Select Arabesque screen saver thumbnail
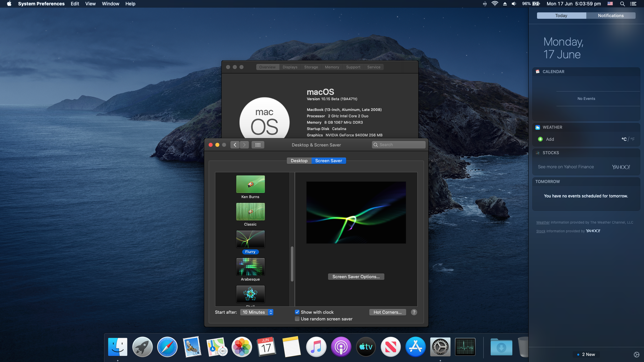The height and width of the screenshot is (362, 644). click(251, 266)
